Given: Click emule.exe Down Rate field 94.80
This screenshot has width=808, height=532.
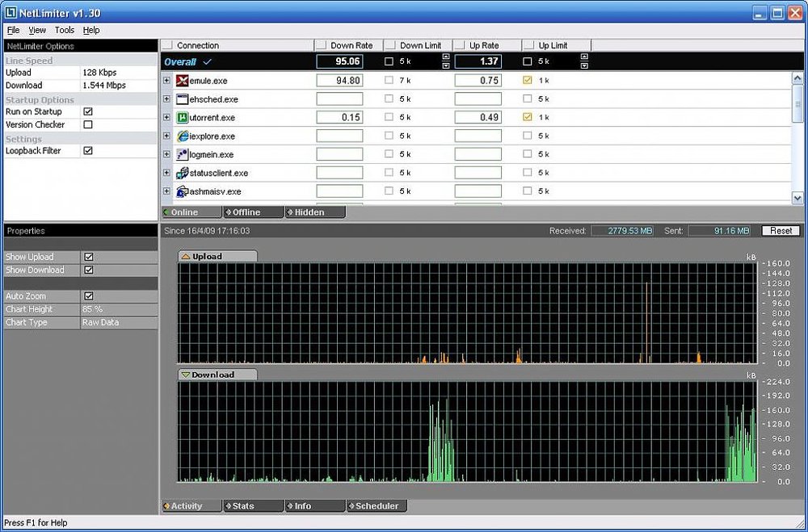Looking at the screenshot, I should pos(339,81).
